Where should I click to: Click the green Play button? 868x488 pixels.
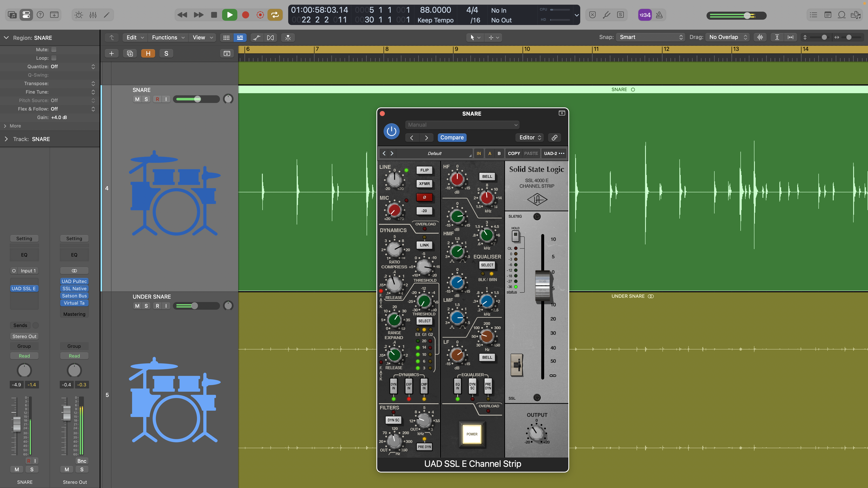click(230, 15)
